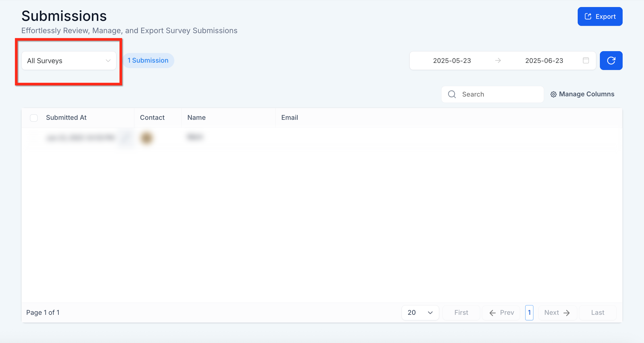Open the calendar icon in date range
The image size is (644, 343).
point(586,61)
